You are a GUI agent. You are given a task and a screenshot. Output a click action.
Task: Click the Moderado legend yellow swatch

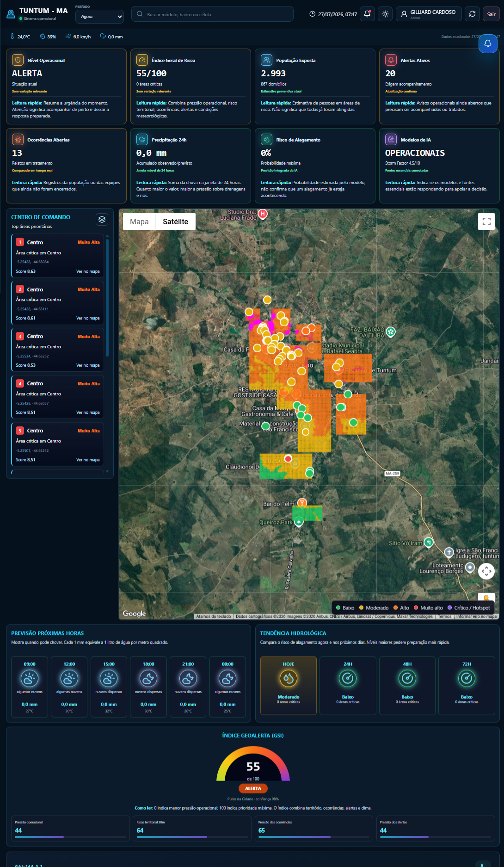pyautogui.click(x=362, y=608)
